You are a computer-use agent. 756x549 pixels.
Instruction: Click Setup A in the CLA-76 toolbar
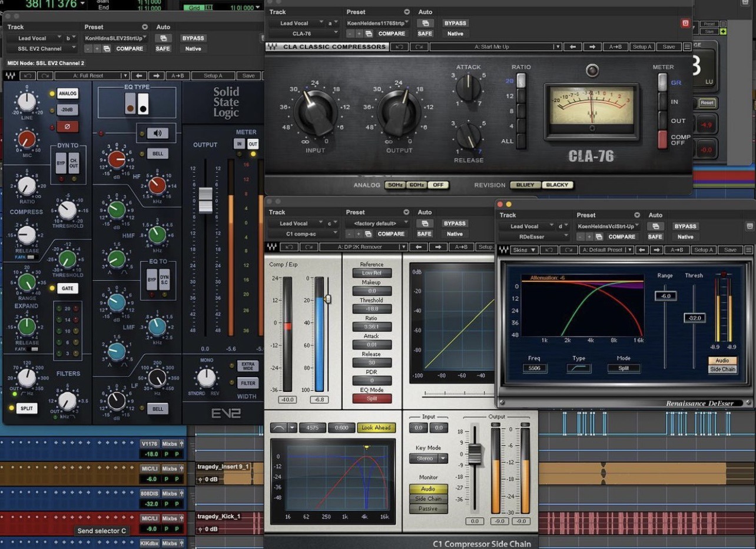(642, 46)
